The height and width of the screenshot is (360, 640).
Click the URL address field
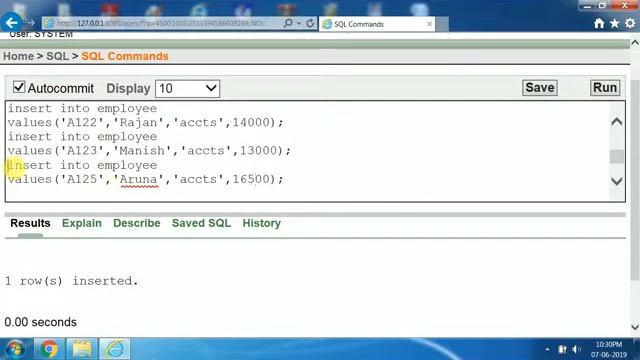161,23
